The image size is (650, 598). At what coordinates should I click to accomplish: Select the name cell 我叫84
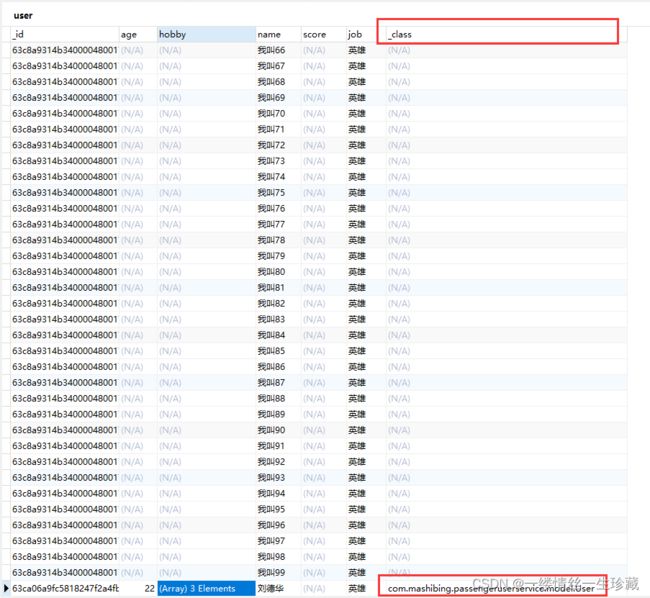278,335
